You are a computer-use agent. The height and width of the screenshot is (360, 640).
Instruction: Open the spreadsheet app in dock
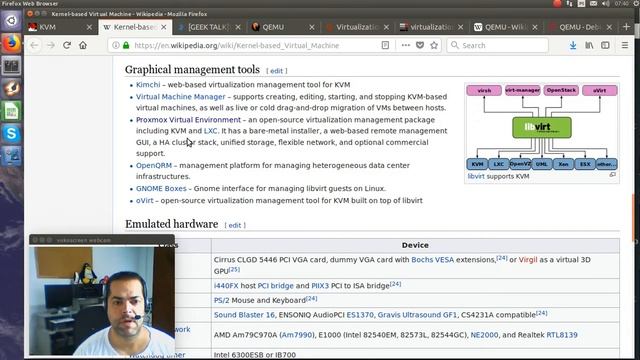(11, 111)
